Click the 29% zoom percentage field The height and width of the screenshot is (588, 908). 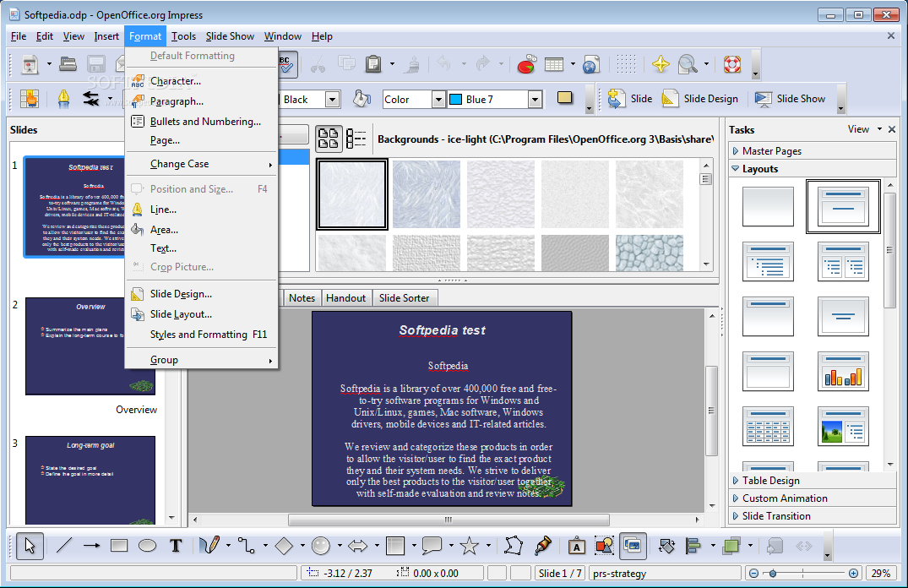coord(881,574)
